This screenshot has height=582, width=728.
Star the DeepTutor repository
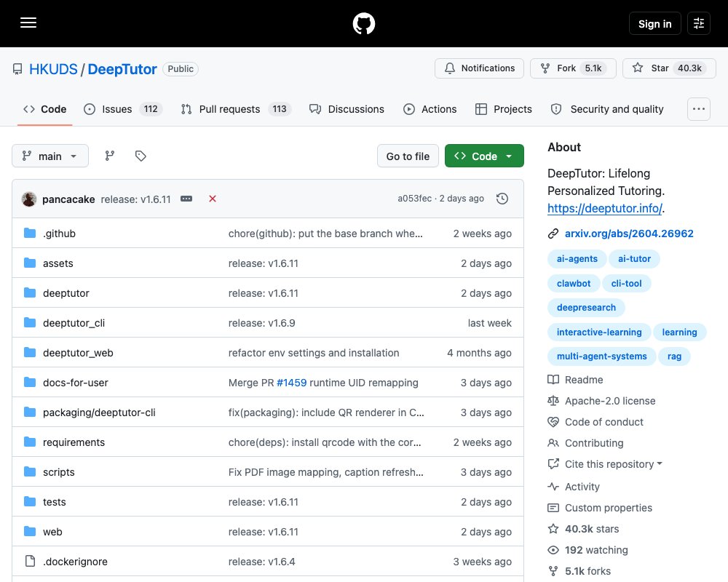(669, 68)
